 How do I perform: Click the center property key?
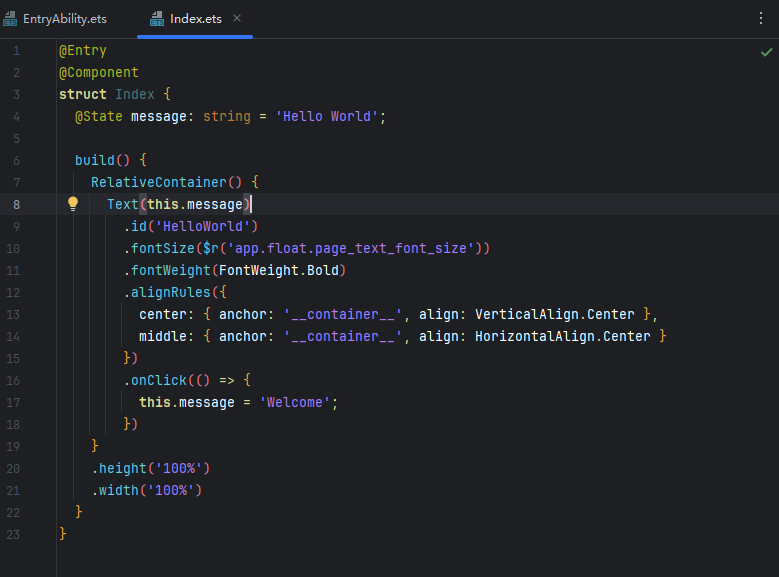(163, 314)
